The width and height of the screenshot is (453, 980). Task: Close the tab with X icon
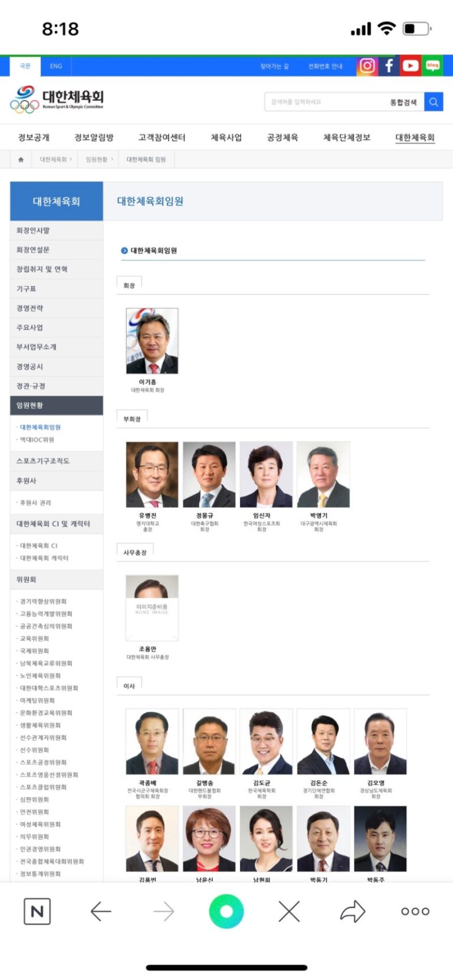click(x=289, y=912)
